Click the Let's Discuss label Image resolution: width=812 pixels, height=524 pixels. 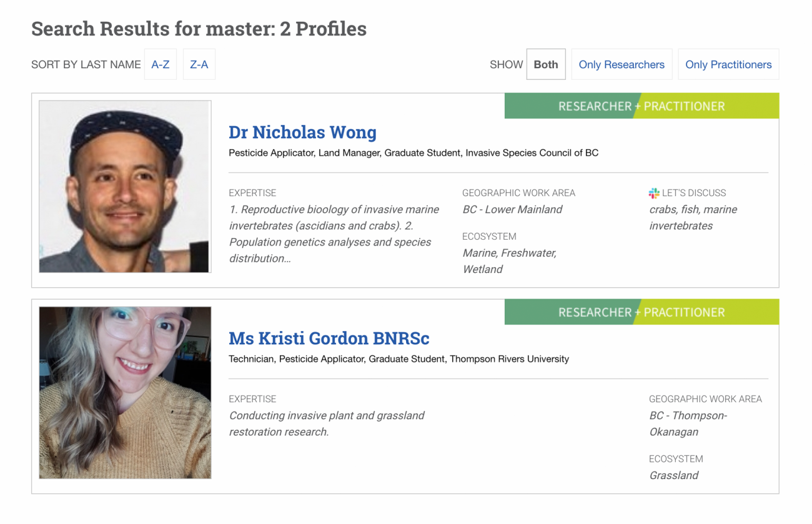point(693,193)
